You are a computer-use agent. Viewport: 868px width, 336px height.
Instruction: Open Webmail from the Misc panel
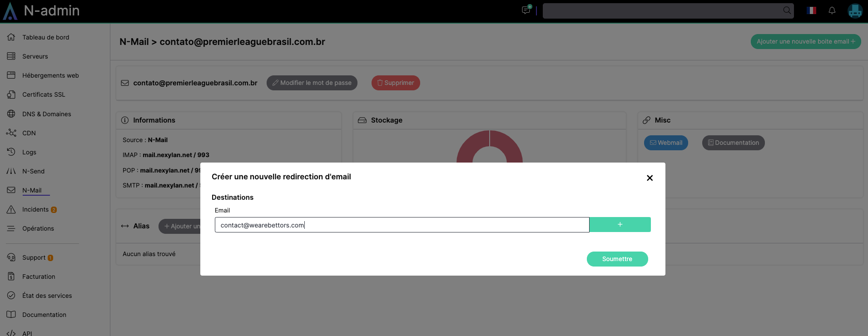(x=665, y=143)
